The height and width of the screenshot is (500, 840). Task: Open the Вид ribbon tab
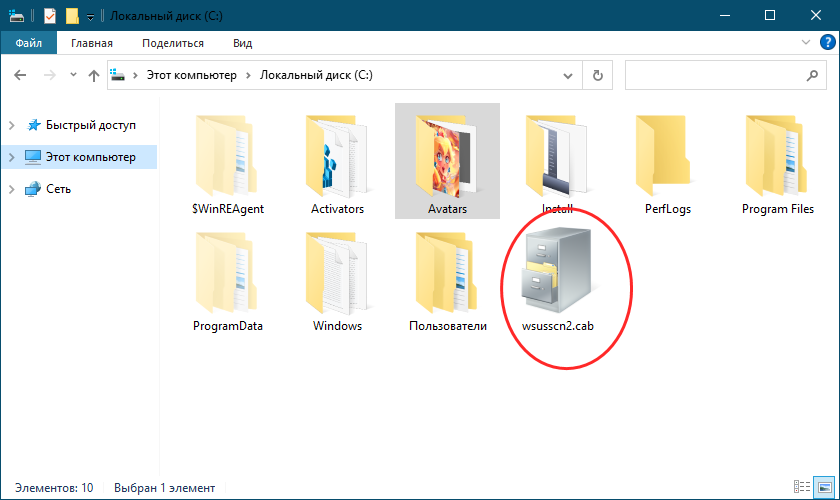(242, 43)
